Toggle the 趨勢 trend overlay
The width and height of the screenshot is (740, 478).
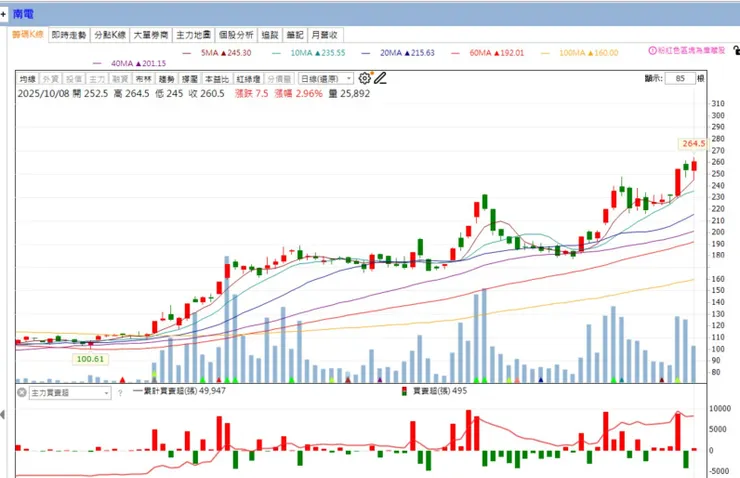click(166, 79)
